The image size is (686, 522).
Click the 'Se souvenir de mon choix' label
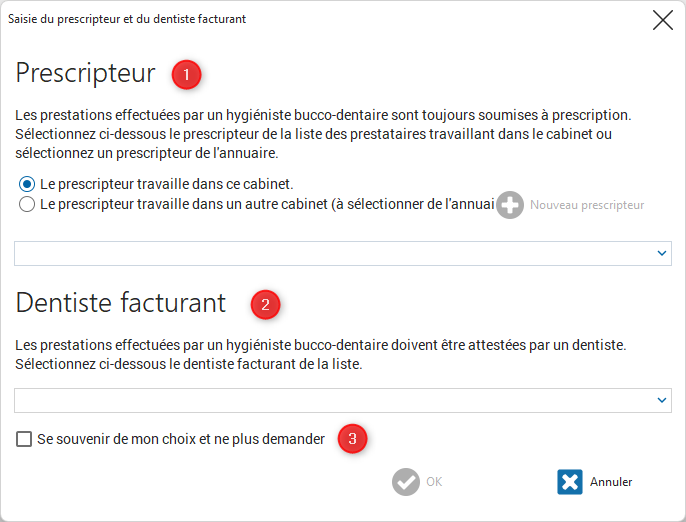pos(181,439)
